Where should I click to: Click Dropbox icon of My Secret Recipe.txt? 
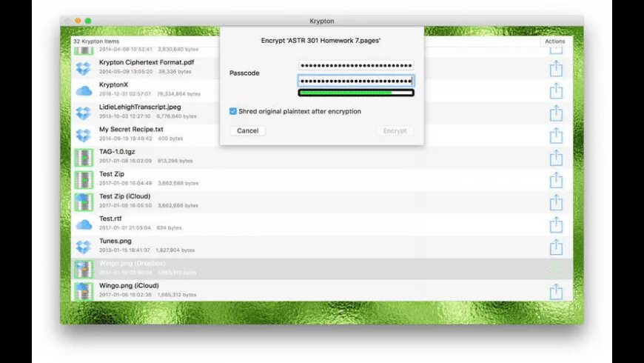[x=84, y=136]
